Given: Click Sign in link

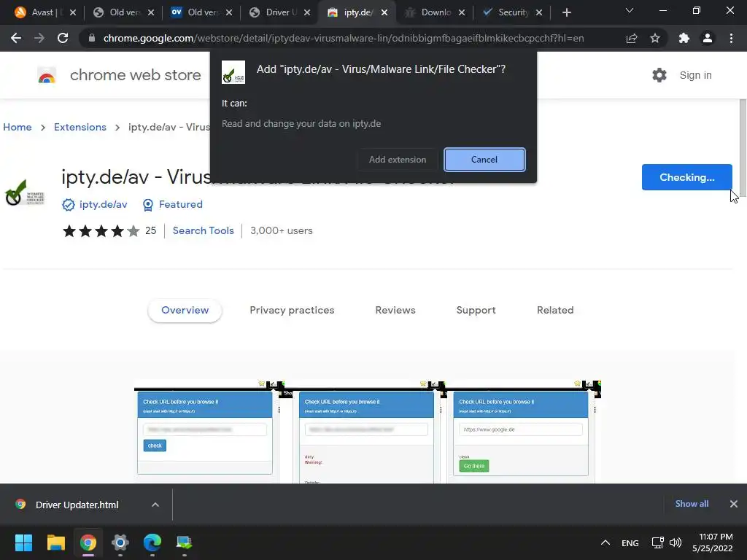Looking at the screenshot, I should [x=695, y=75].
